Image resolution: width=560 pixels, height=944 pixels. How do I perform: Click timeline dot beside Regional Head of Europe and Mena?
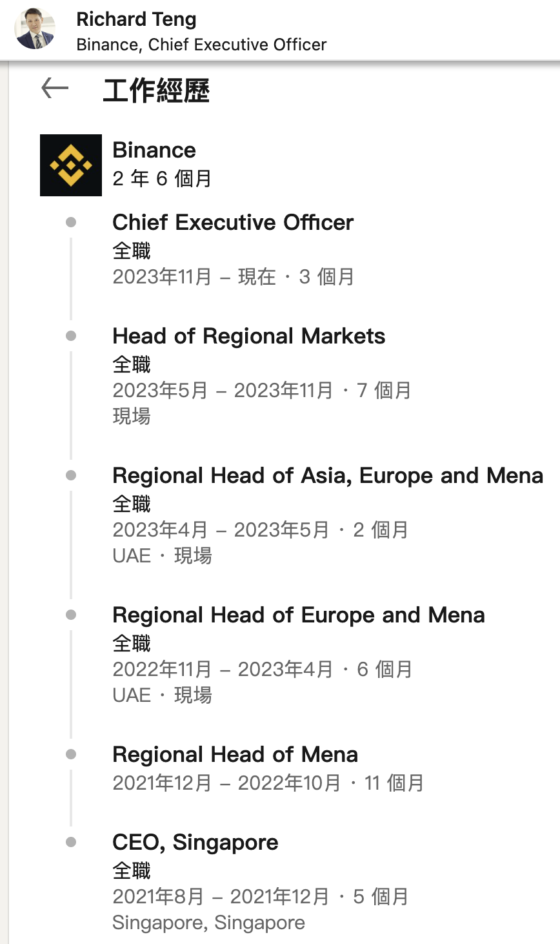[x=71, y=615]
